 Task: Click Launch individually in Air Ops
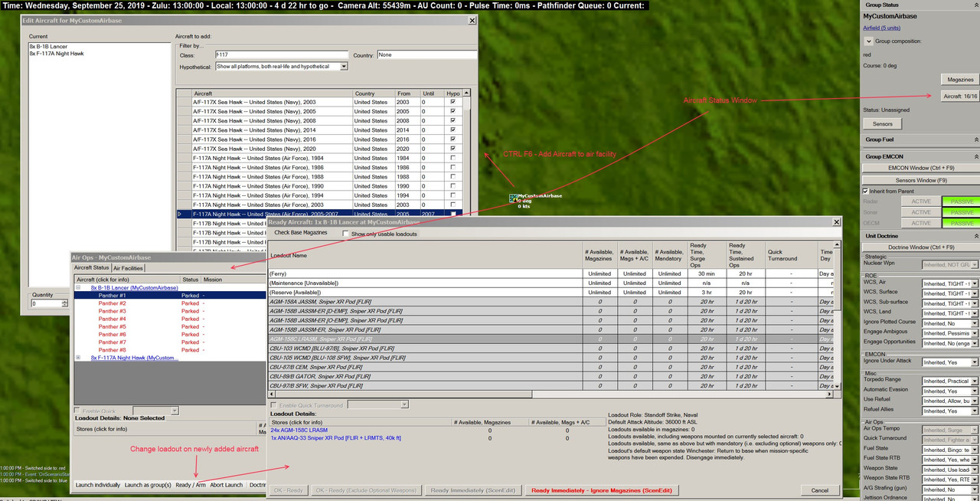tap(98, 485)
